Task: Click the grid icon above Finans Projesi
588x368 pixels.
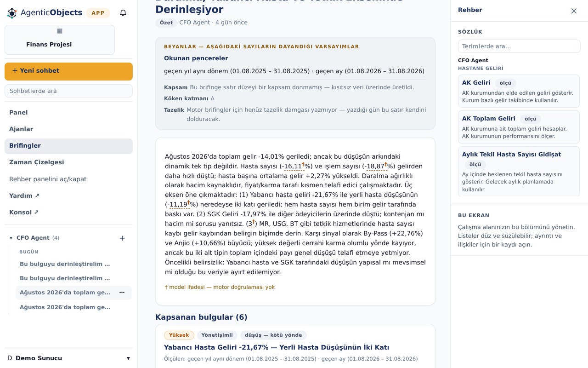Action: pos(60,31)
